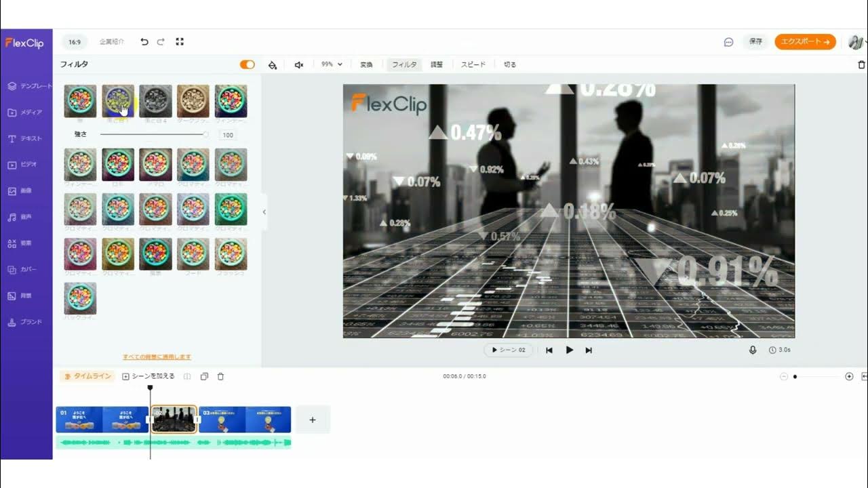Open the ブランド panel in the sidebar
868x488 pixels.
click(25, 322)
